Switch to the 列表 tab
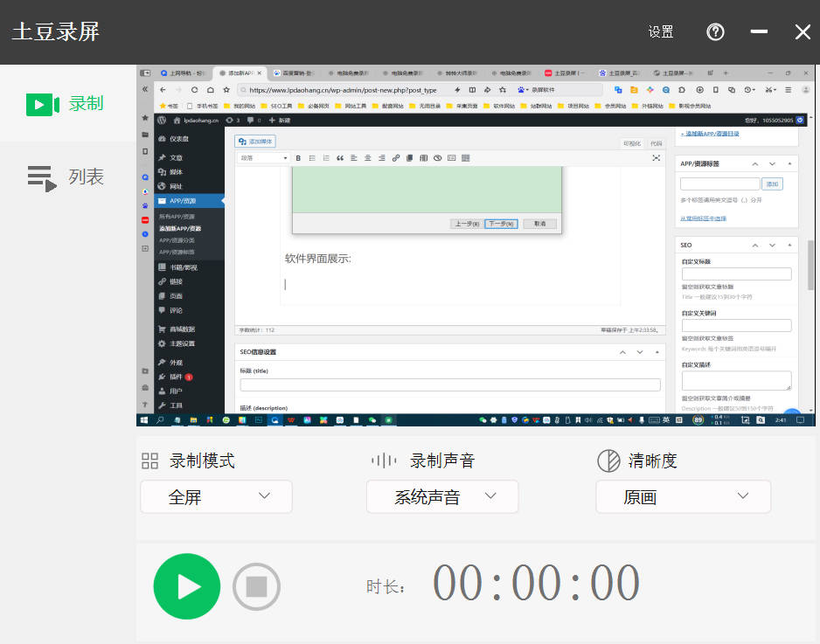This screenshot has width=820, height=644. (86, 177)
